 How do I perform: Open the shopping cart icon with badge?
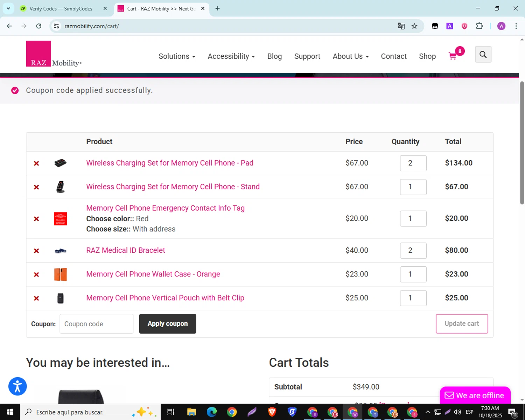pos(456,54)
